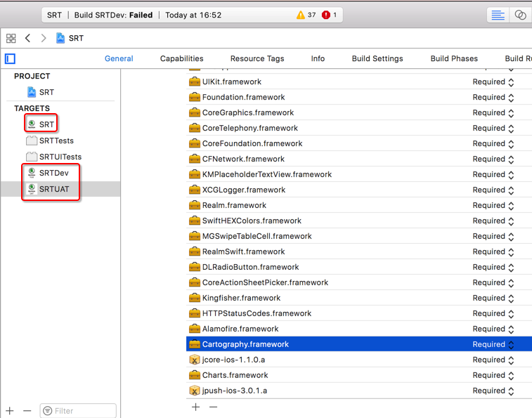Remove the selected framework with the minus button
The height and width of the screenshot is (418, 532).
click(213, 407)
